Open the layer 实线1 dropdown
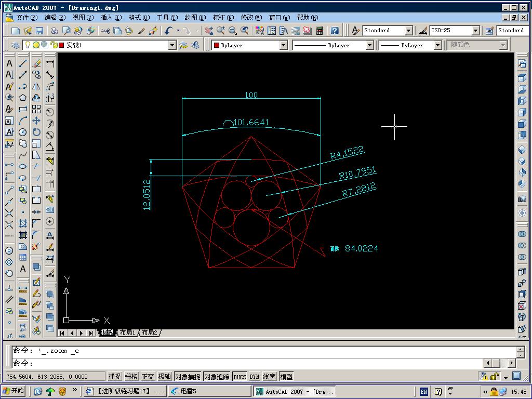The height and width of the screenshot is (399, 532). coord(172,45)
